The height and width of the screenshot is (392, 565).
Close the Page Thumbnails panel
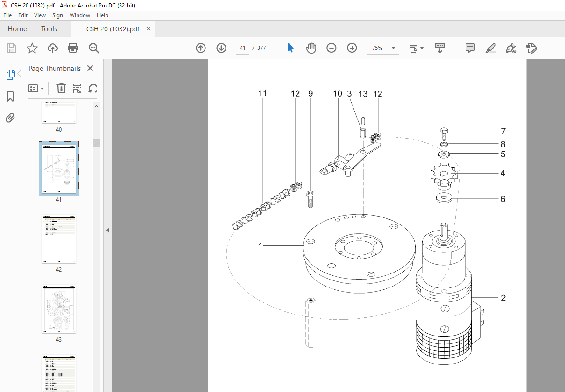pos(90,68)
